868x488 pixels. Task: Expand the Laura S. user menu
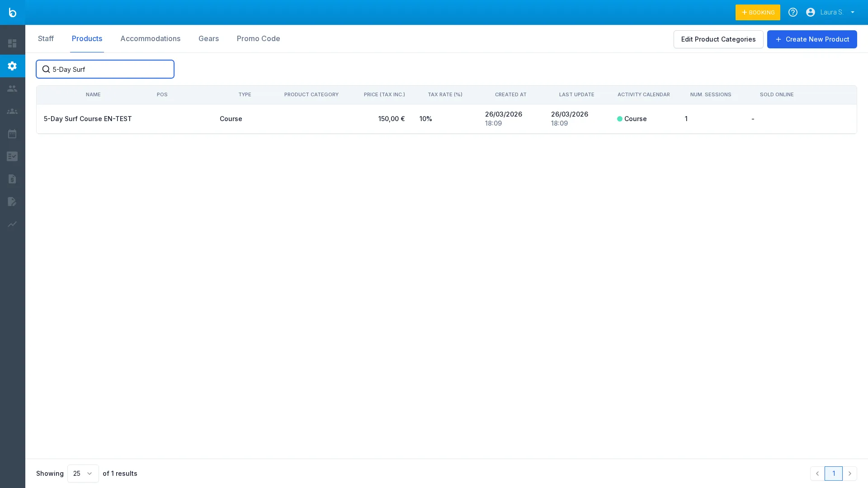pyautogui.click(x=830, y=12)
